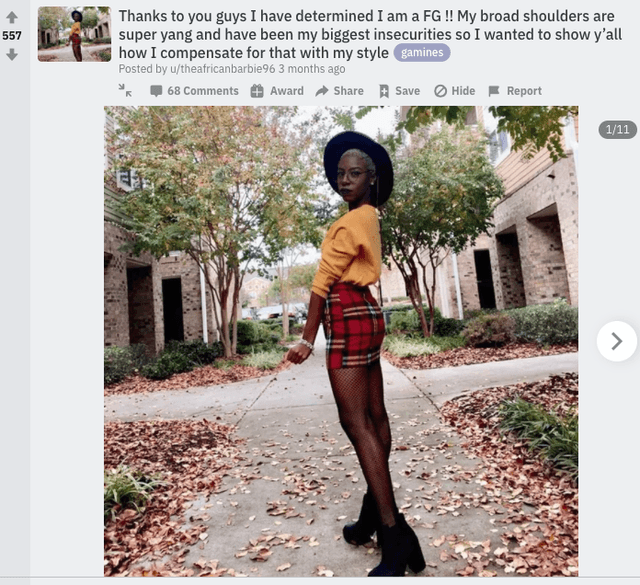Screen dimensions: 640x585
Task: Collapse the expanded post image
Action: (x=125, y=90)
